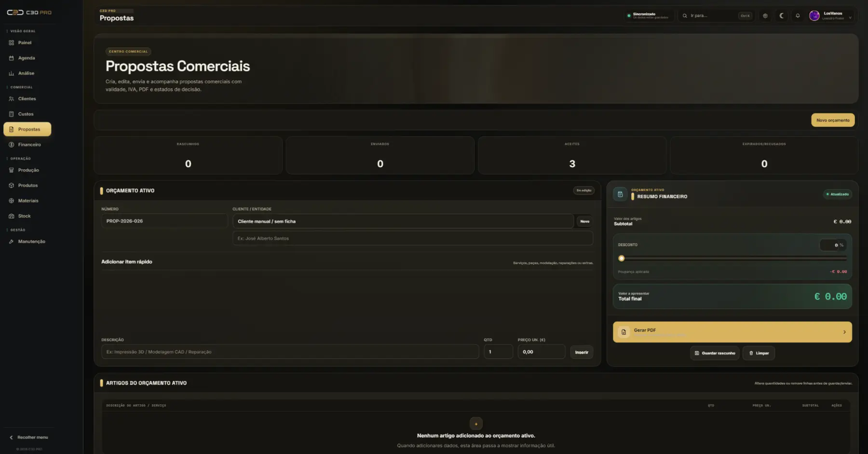Click the Atualizado badge
Image resolution: width=868 pixels, height=454 pixels.
[x=838, y=194]
